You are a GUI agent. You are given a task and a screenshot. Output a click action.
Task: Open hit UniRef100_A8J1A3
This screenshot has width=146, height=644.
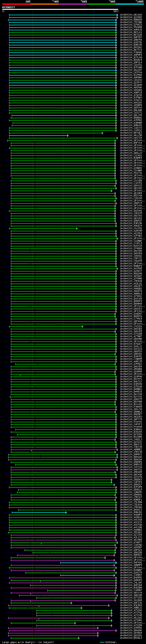point(131,15)
